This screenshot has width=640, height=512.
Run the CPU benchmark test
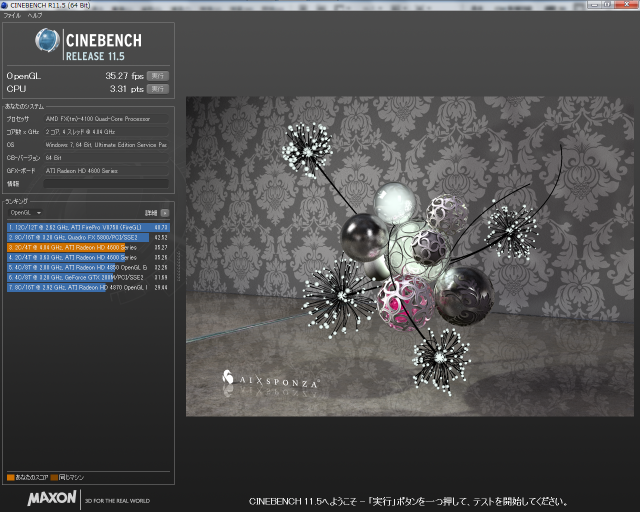[x=158, y=89]
